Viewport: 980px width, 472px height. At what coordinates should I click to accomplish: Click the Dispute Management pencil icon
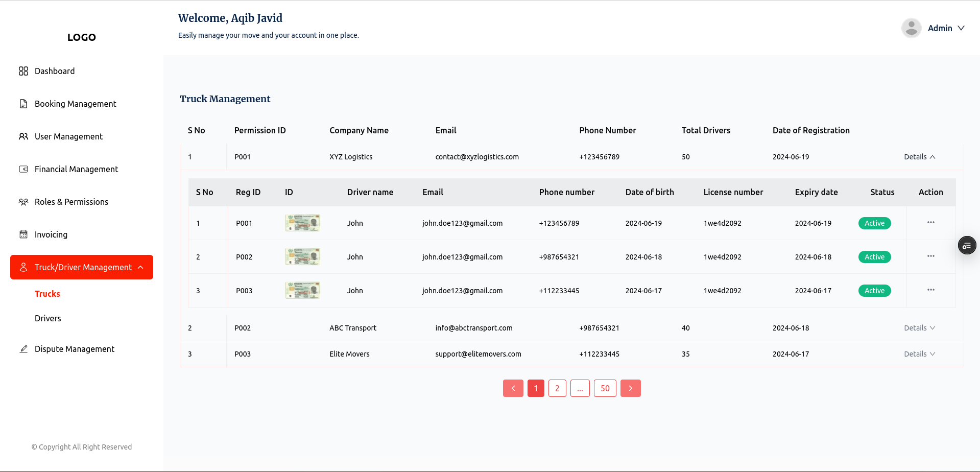[x=23, y=349]
